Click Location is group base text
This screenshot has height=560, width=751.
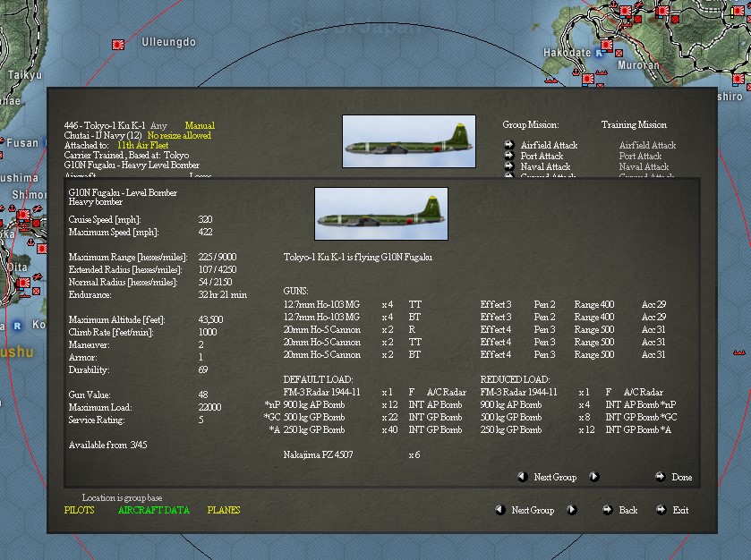[x=122, y=497]
